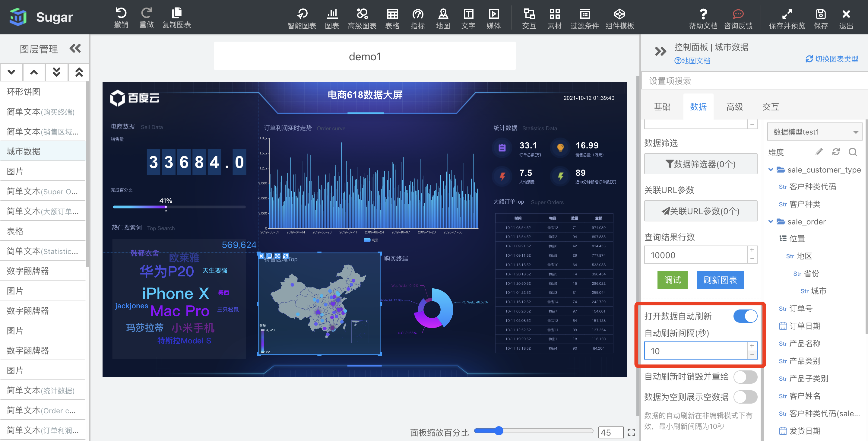This screenshot has height=441, width=868.
Task: Switch to the 交互 settings tab
Action: (x=771, y=106)
